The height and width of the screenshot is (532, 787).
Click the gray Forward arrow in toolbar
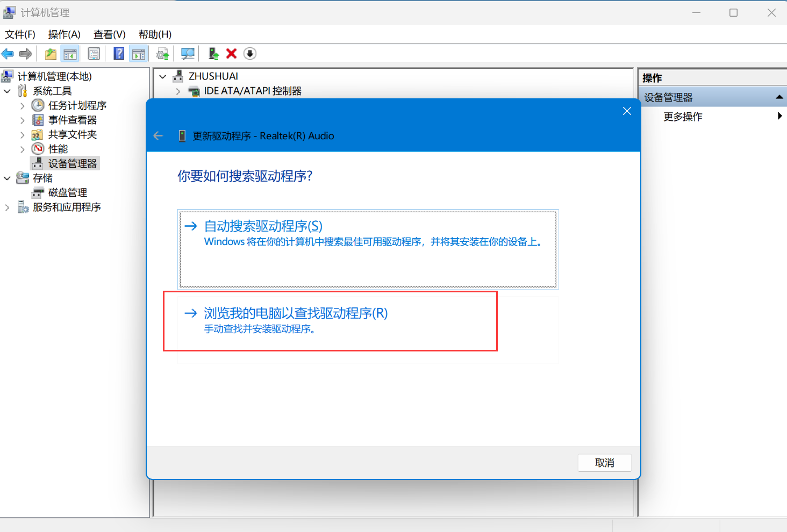pyautogui.click(x=25, y=54)
